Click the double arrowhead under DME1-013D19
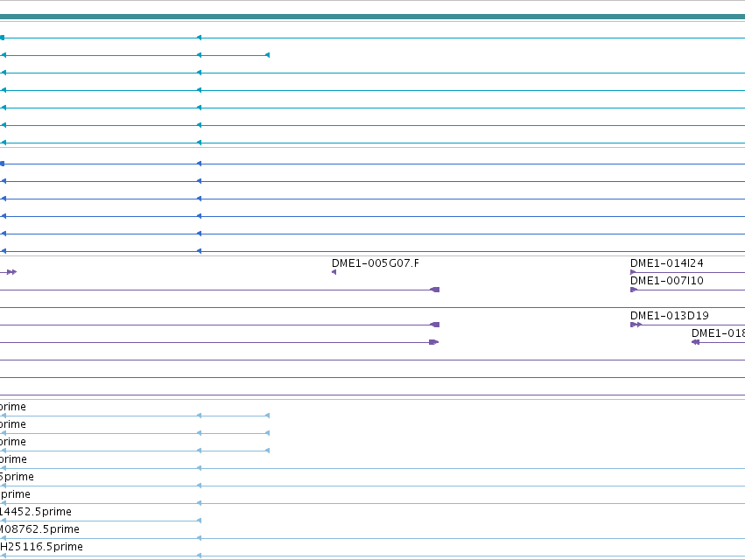Viewport: 745px width, 560px height. tap(636, 325)
